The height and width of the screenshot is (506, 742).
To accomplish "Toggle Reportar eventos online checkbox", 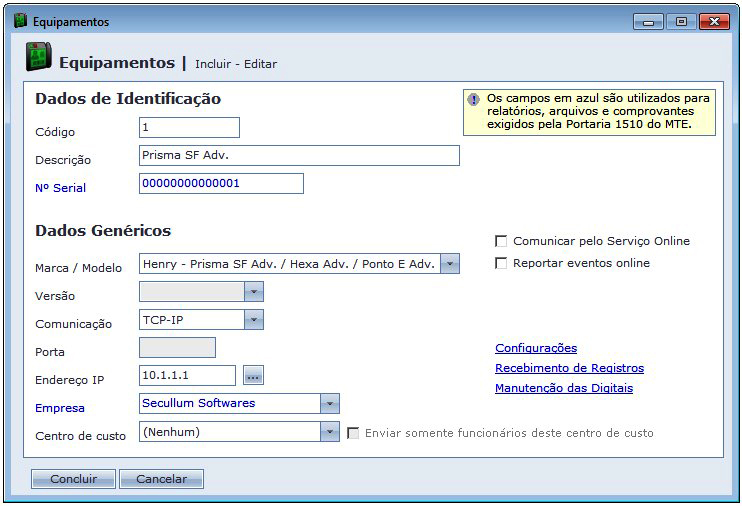I will click(501, 263).
